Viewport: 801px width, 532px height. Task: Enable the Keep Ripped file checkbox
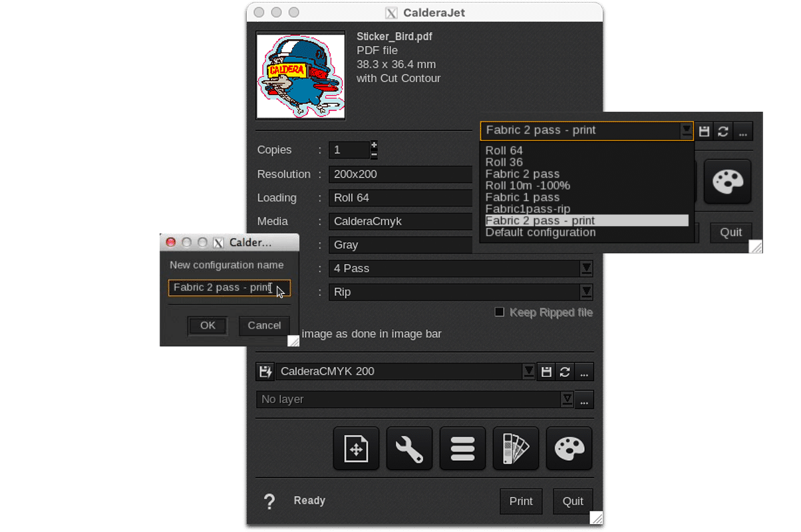[x=500, y=312]
